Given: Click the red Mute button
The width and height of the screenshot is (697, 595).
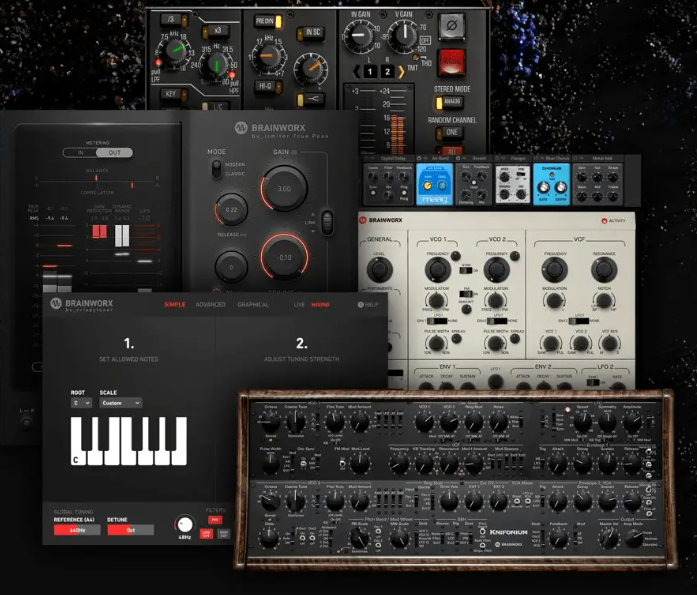Looking at the screenshot, I should point(452,62).
